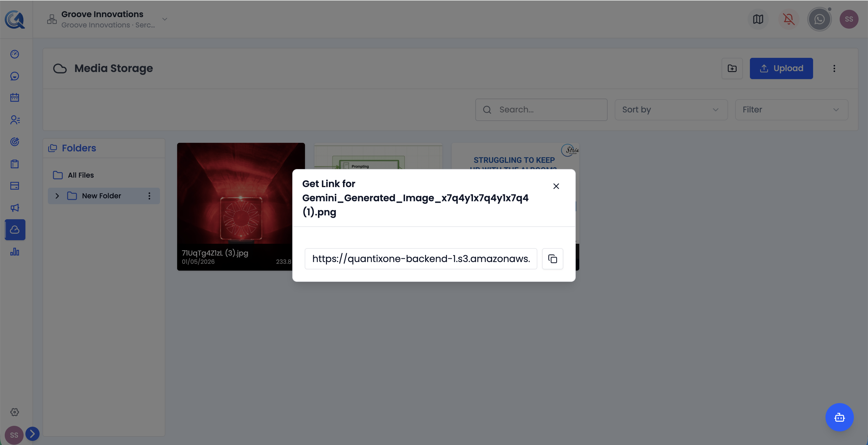The image size is (868, 445).
Task: Close the Get Link dialog
Action: click(x=556, y=186)
